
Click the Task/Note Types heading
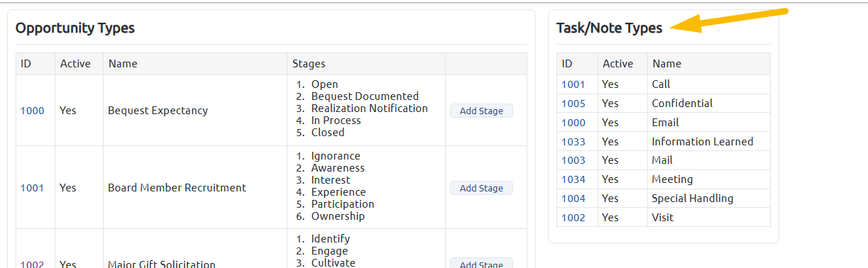[609, 28]
